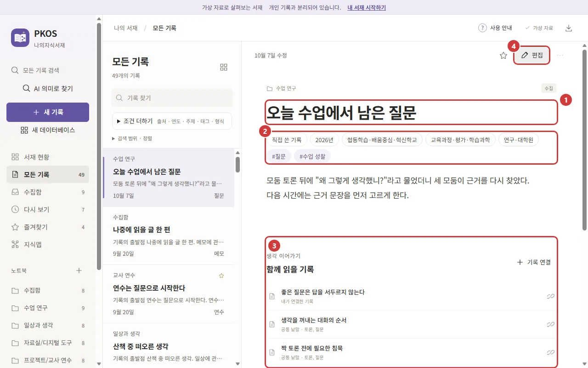This screenshot has width=588, height=368.
Task: Add a new notebook with plus icon
Action: click(79, 270)
